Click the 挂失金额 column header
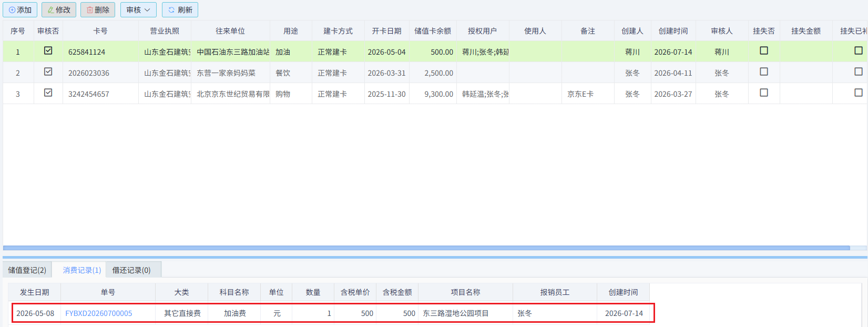 (806, 31)
